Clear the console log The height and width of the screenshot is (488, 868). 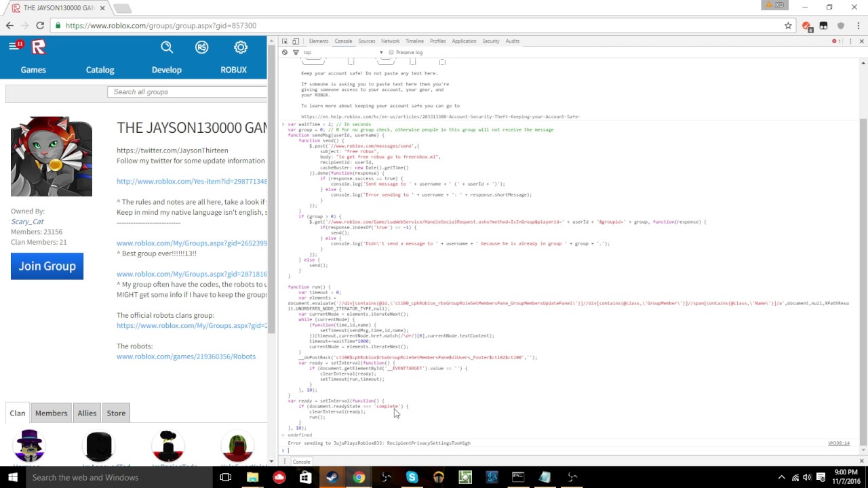pyautogui.click(x=285, y=52)
